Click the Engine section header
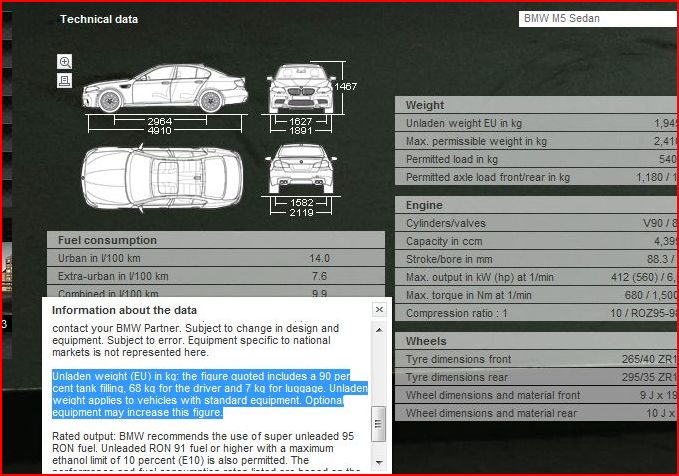The height and width of the screenshot is (476, 679). (x=537, y=205)
